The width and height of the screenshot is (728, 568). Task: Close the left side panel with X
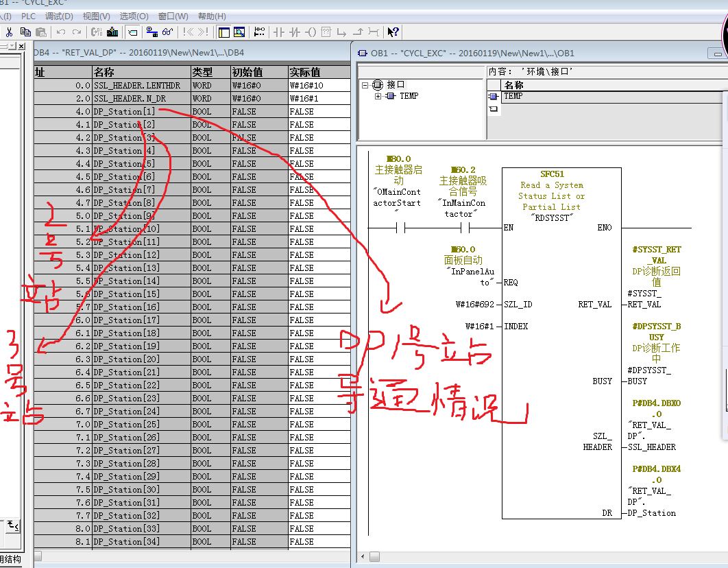(21, 45)
